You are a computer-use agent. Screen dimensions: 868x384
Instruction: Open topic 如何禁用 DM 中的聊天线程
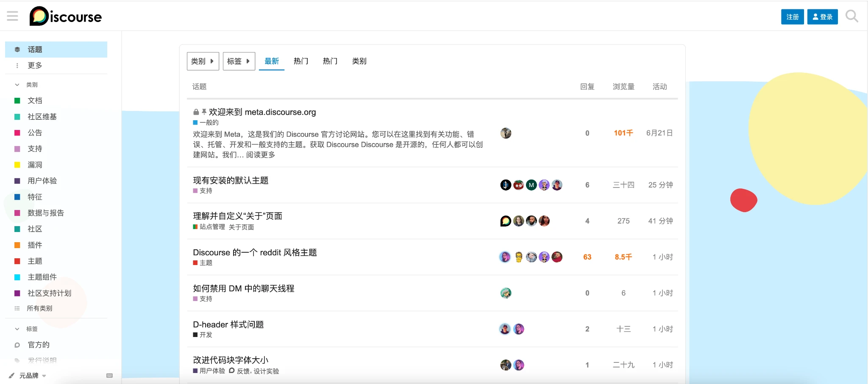click(x=243, y=289)
